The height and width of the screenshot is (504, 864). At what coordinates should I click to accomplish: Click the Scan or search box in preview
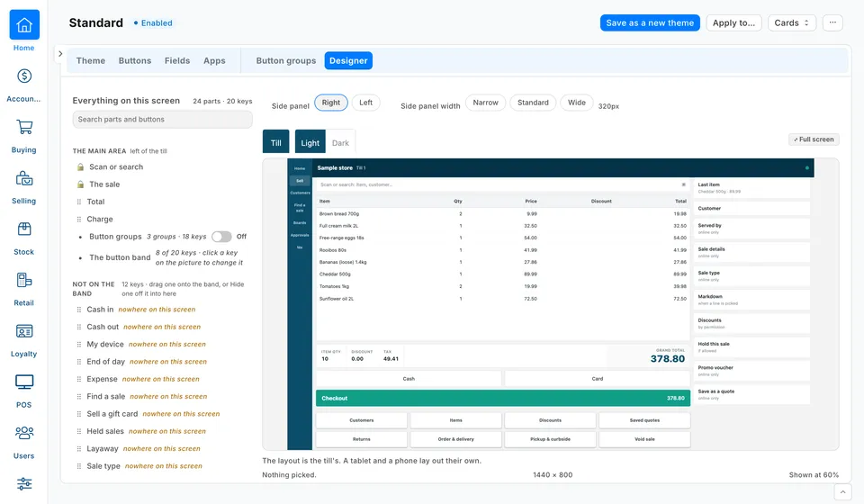pyautogui.click(x=501, y=184)
